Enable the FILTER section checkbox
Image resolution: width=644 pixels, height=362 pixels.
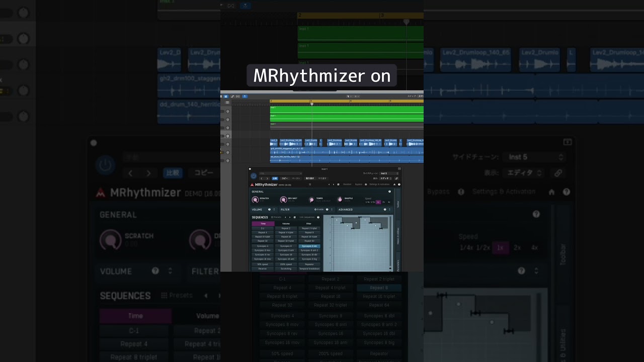tap(315, 209)
